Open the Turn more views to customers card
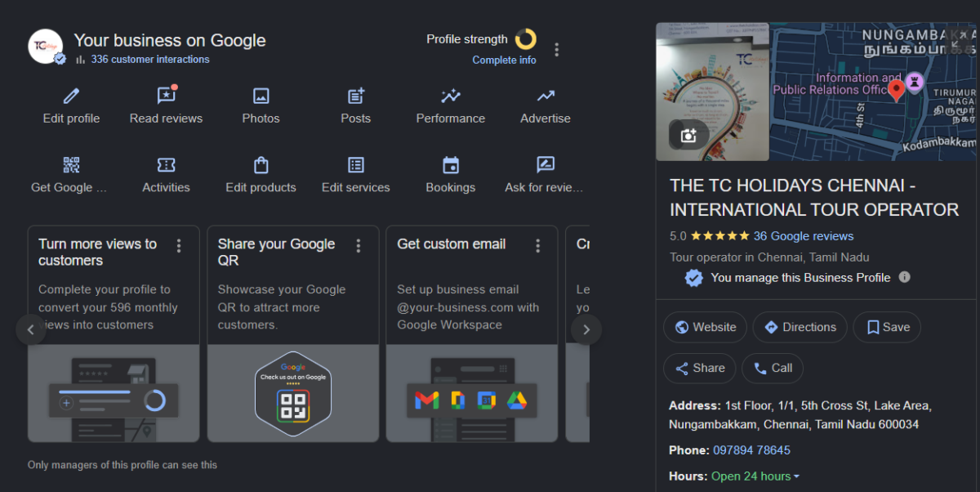 click(114, 333)
